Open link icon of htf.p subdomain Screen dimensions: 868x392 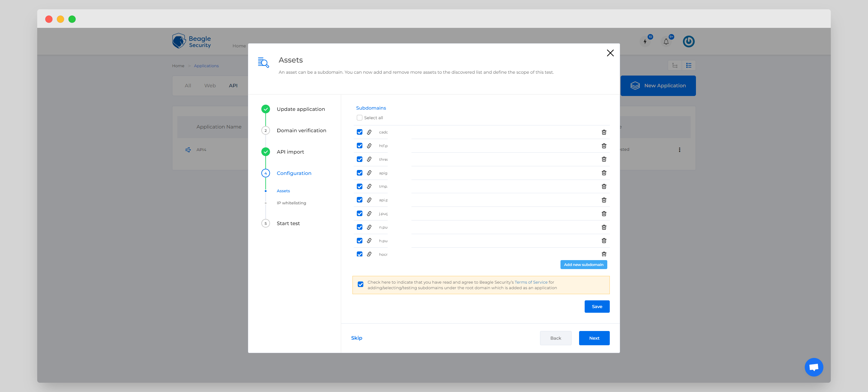(x=369, y=146)
